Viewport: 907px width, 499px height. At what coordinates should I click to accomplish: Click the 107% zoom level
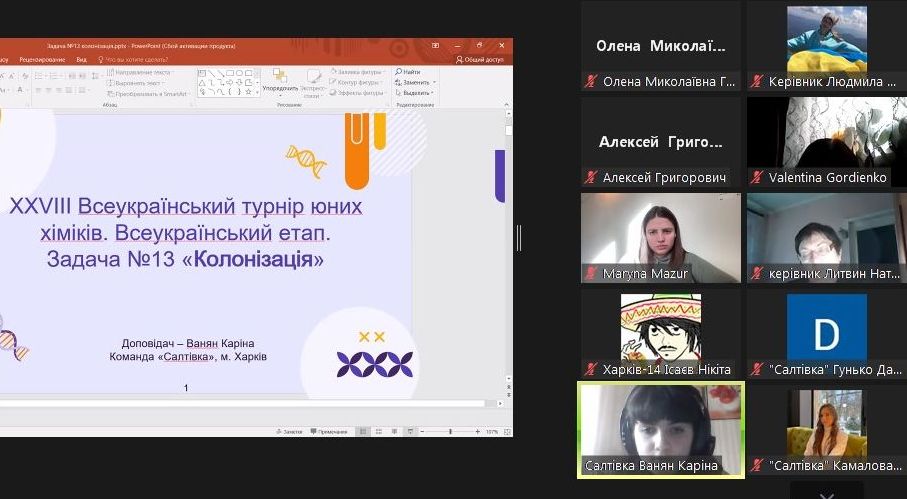(x=492, y=432)
